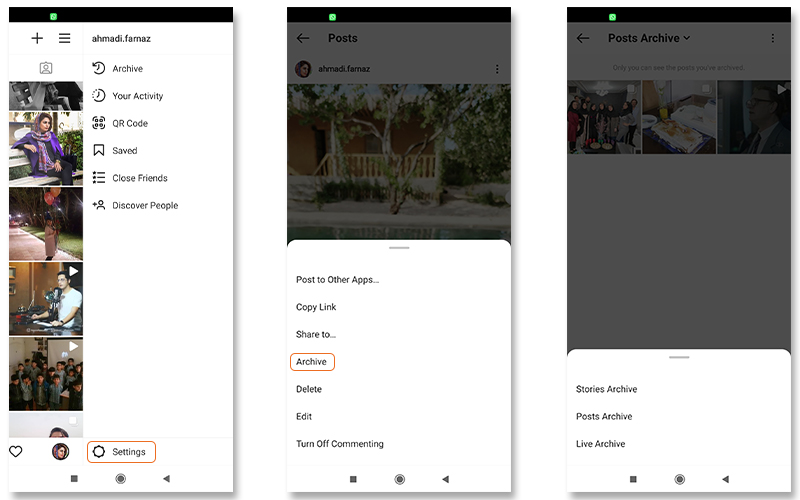Open three-dot menu in Posts Archive header
Image resolution: width=800 pixels, height=500 pixels.
773,38
